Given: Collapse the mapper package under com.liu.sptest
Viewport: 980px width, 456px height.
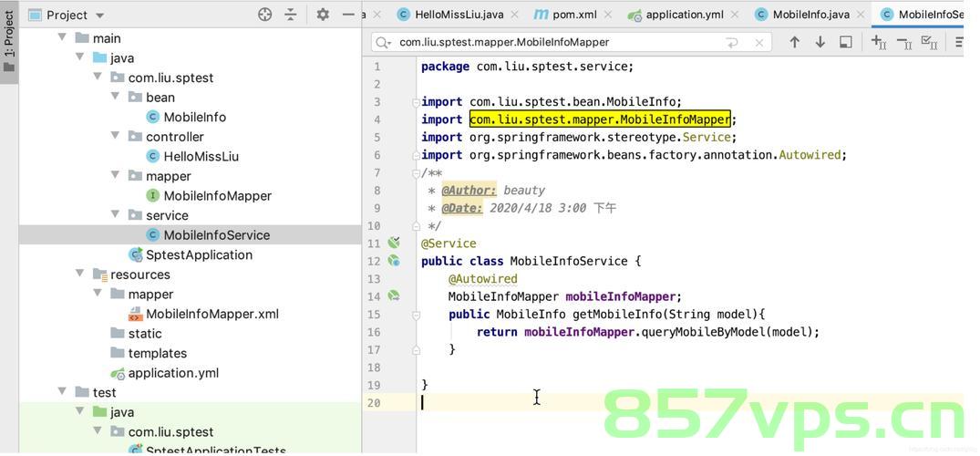Looking at the screenshot, I should [x=115, y=175].
